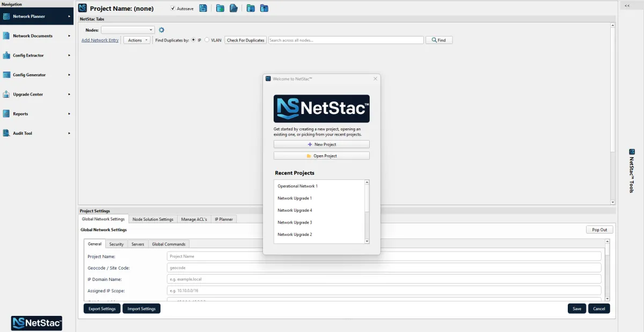644x332 pixels.
Task: Expand the Network Planner submenu arrow
Action: 69,16
